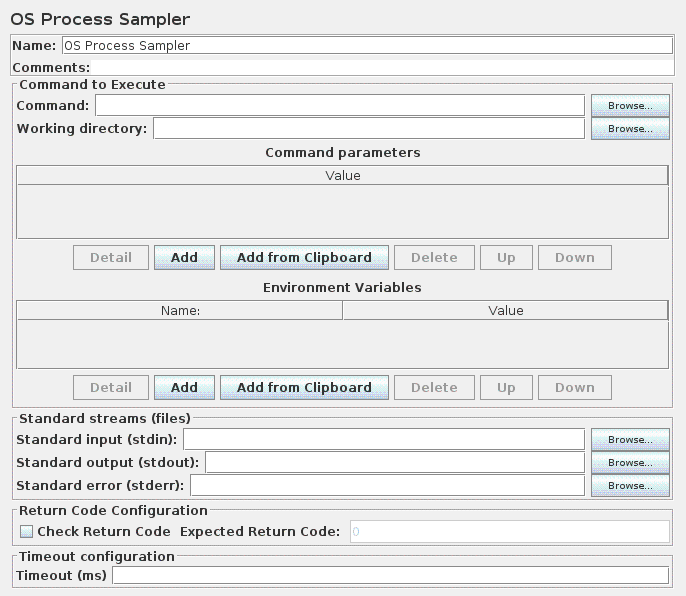This screenshot has height=596, width=686.
Task: Click the Name text field
Action: (x=367, y=45)
